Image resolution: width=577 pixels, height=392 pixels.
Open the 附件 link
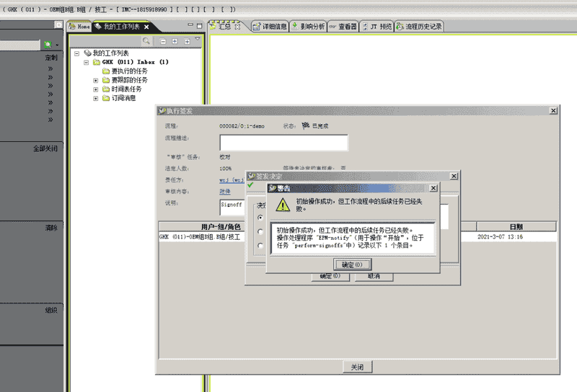(x=225, y=192)
